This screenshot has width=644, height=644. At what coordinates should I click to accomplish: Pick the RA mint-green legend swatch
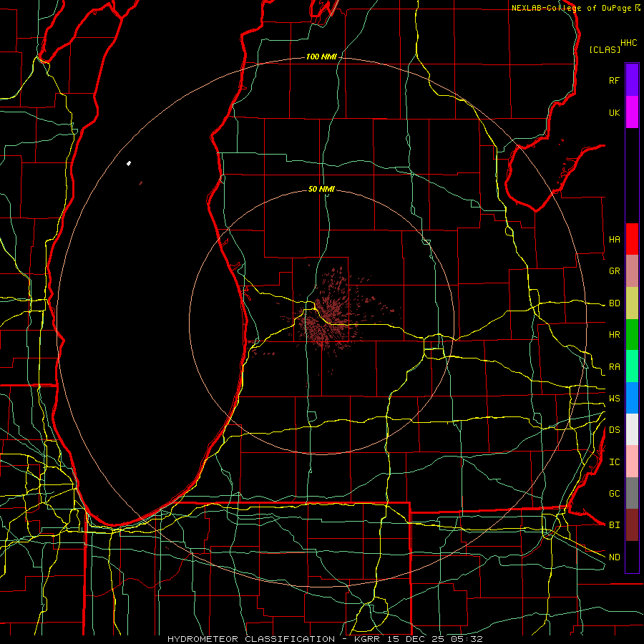coord(632,366)
